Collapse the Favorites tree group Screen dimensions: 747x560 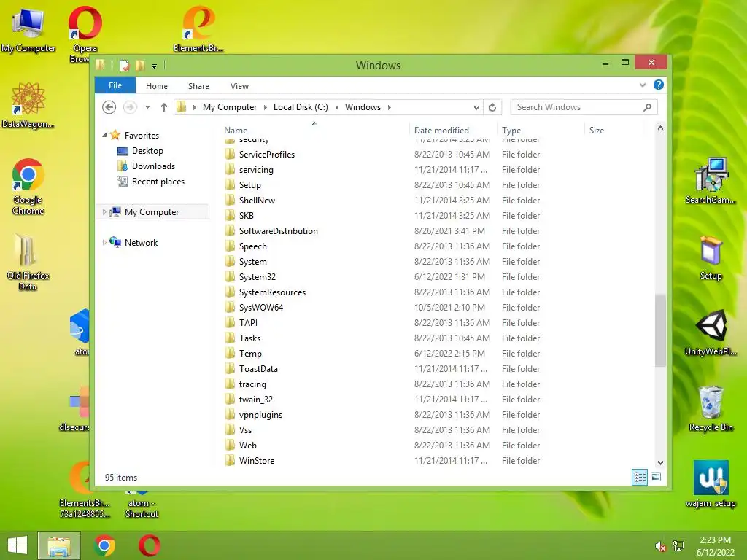(x=104, y=135)
